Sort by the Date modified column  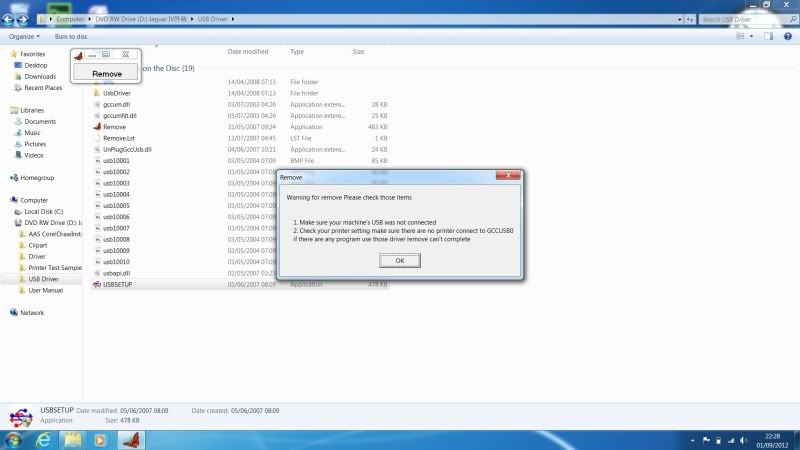coord(247,52)
